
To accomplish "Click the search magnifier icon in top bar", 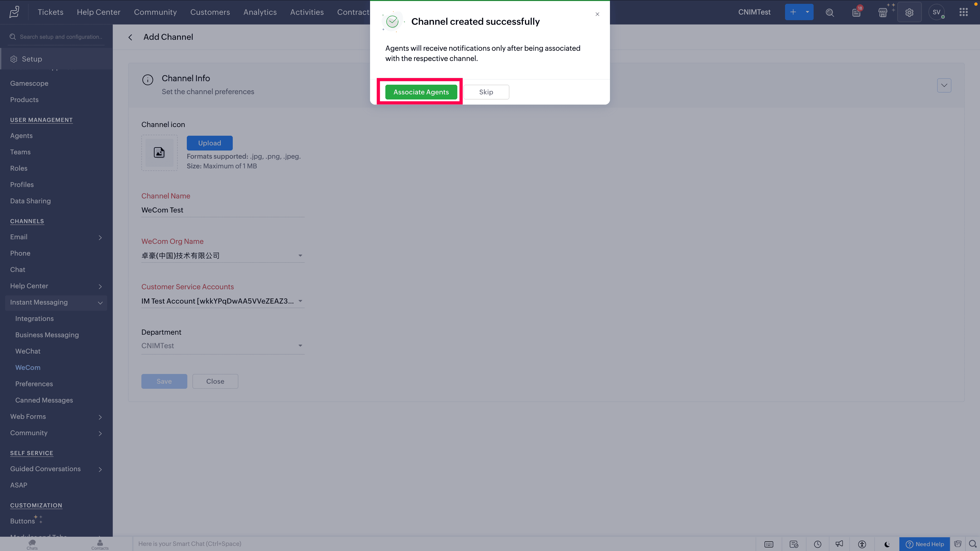I will (830, 12).
